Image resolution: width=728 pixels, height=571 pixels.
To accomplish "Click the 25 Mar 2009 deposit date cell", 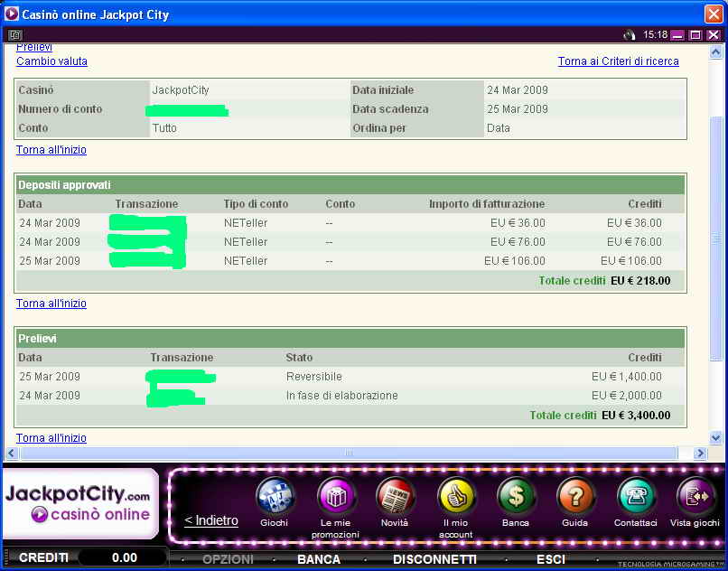I will pos(50,261).
